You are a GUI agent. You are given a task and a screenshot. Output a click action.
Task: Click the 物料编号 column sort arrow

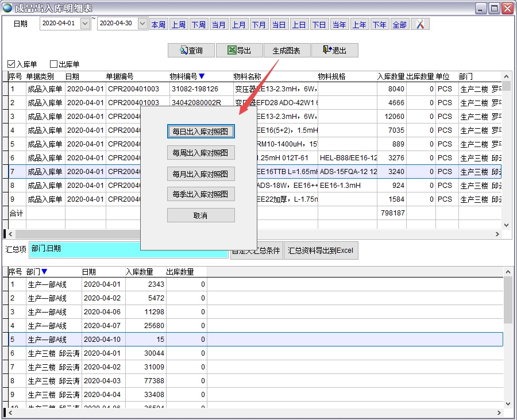(x=202, y=76)
